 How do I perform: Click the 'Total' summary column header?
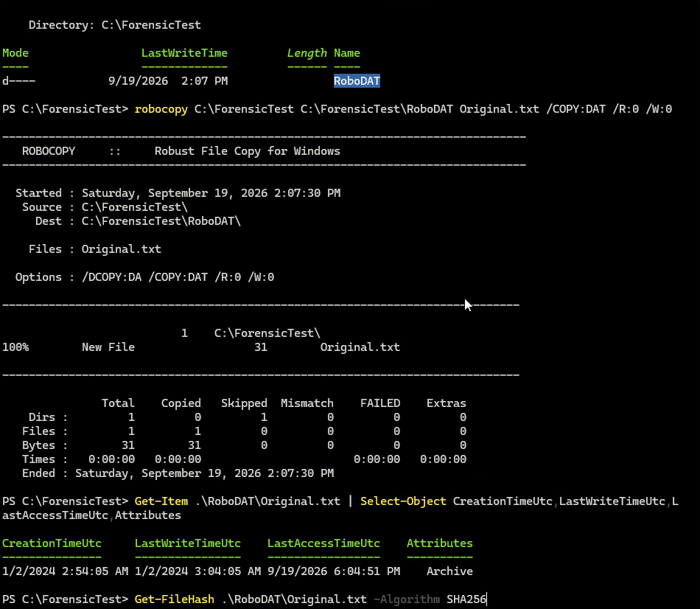[118, 403]
